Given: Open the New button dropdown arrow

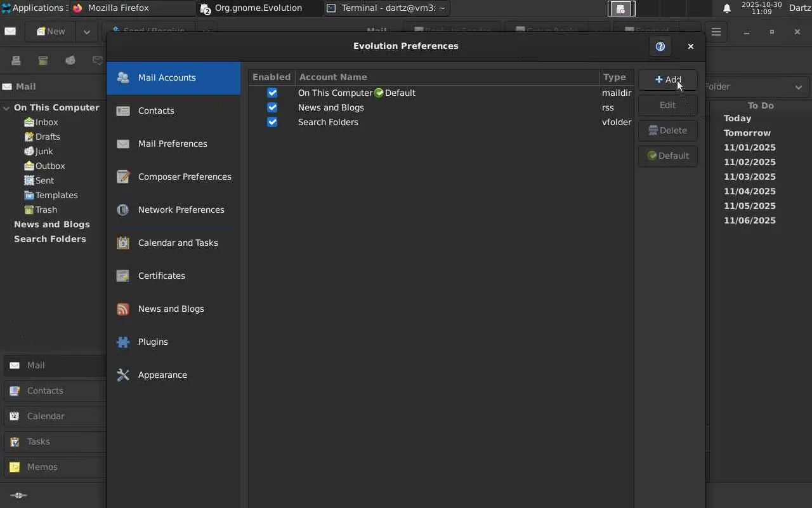Looking at the screenshot, I should pos(86,32).
